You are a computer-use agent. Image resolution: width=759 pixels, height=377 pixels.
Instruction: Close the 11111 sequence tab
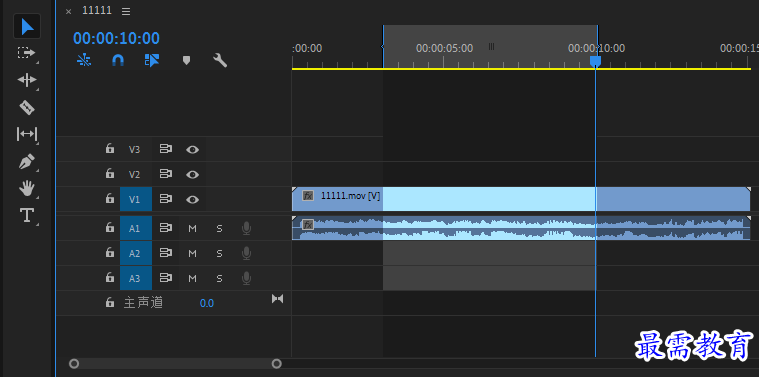click(x=68, y=12)
